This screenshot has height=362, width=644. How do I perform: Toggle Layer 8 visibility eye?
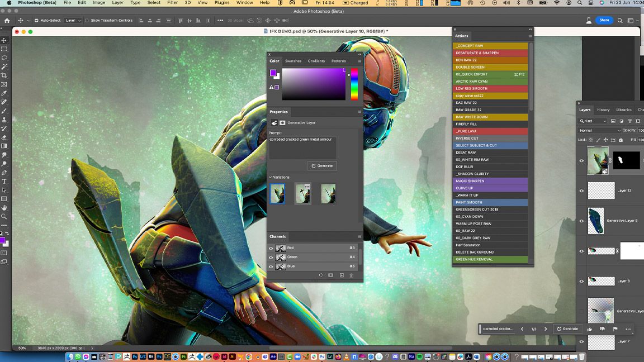581,281
